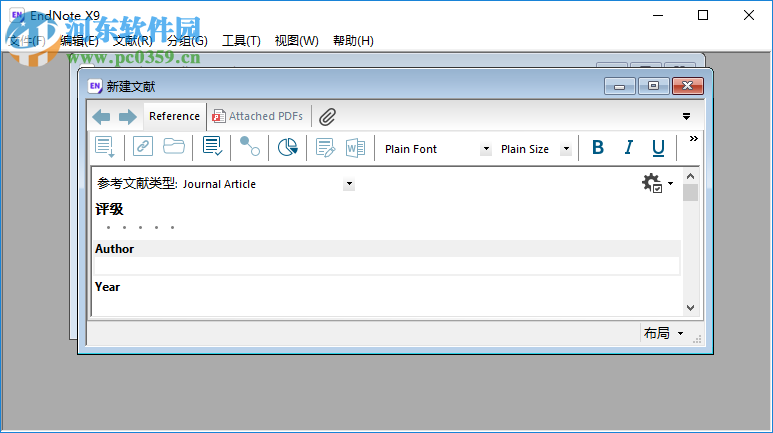Click the Author input field
The height and width of the screenshot is (433, 773).
pyautogui.click(x=387, y=266)
